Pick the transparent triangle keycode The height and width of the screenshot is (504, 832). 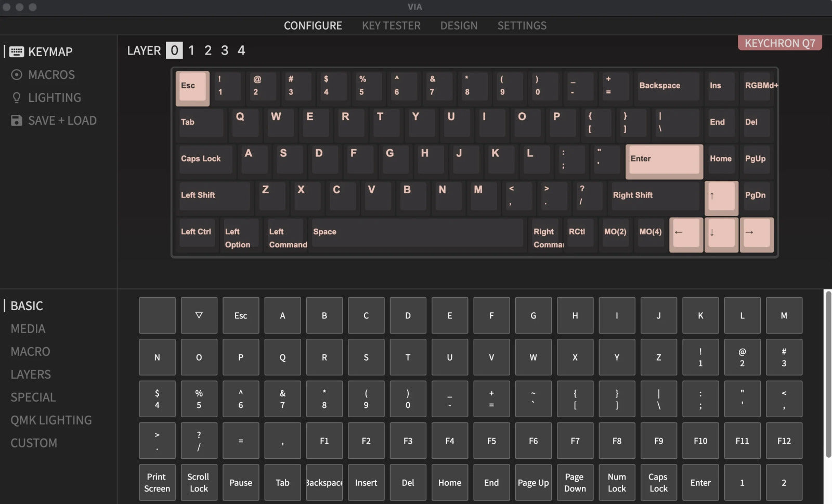pyautogui.click(x=199, y=315)
